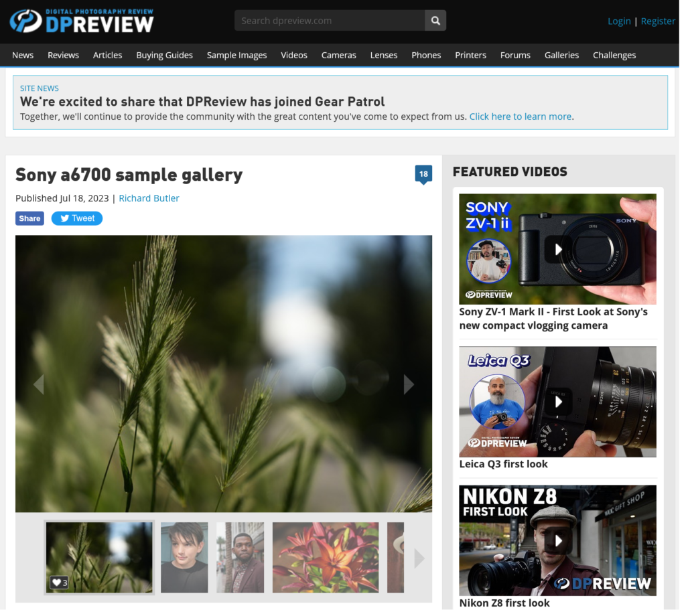Image resolution: width=686 pixels, height=616 pixels.
Task: Open the Reviews menu
Action: click(x=63, y=55)
